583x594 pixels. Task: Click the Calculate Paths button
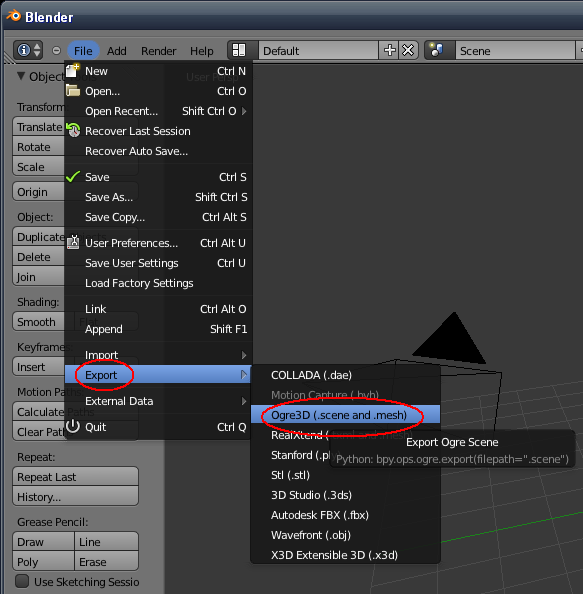pos(39,412)
